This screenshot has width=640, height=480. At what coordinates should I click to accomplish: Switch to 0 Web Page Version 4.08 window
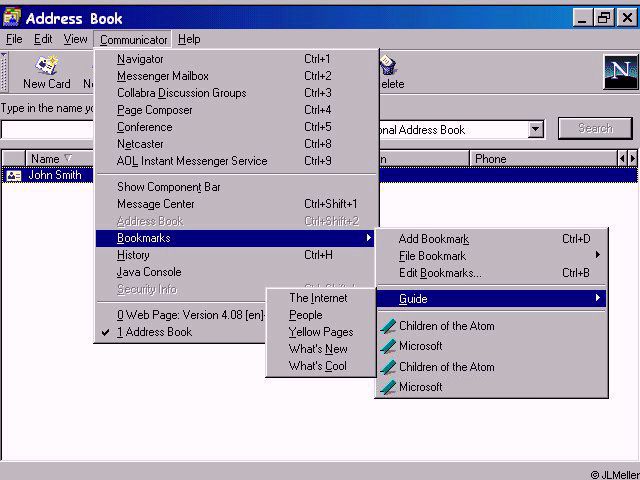point(180,315)
